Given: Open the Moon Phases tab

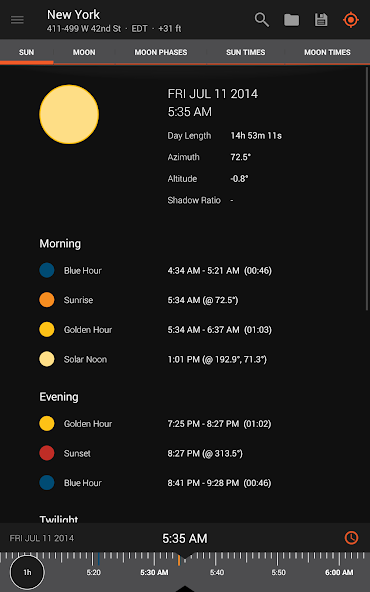Looking at the screenshot, I should point(161,52).
